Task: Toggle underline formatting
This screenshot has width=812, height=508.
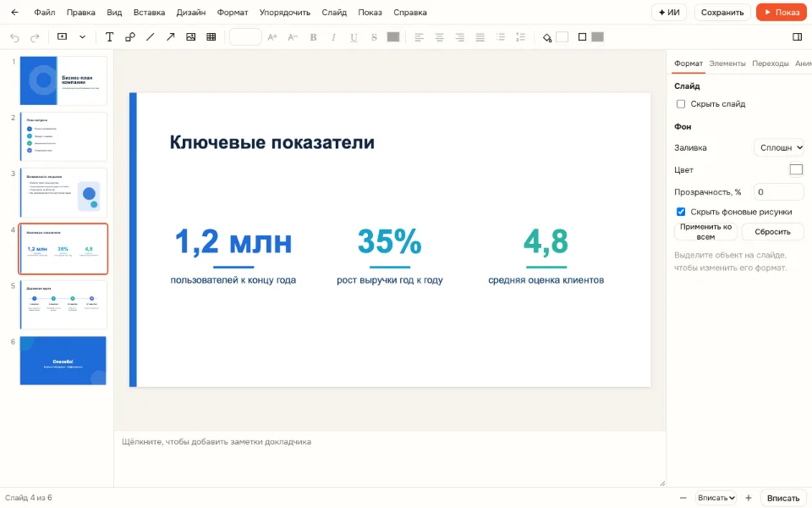Action: [x=354, y=37]
